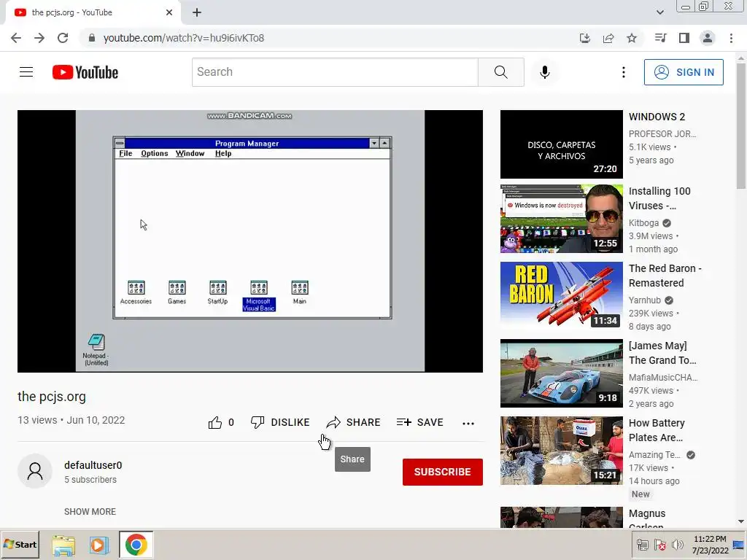Subscribe to the defaultuser0 channel

pos(443,472)
